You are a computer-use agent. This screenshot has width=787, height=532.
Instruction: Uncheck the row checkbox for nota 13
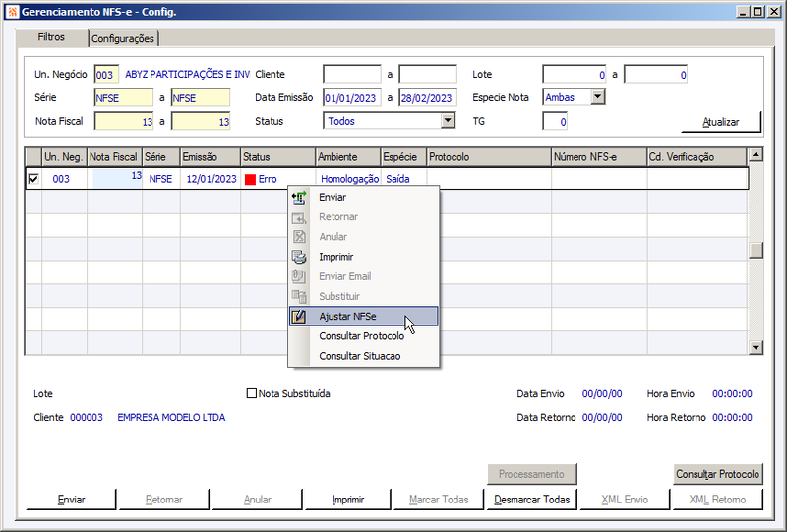tap(33, 179)
